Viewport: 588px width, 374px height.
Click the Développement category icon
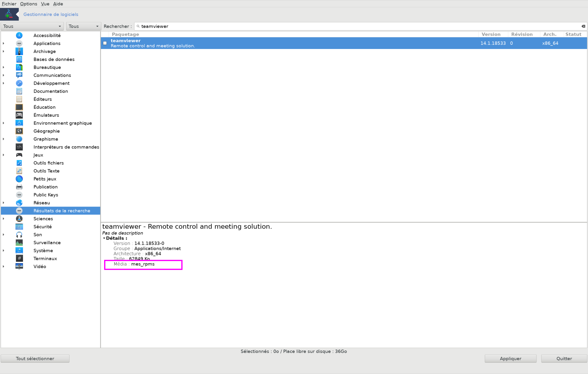19,83
